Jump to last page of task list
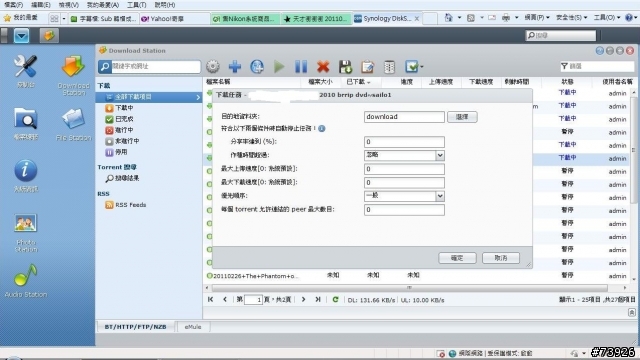 tap(318, 300)
